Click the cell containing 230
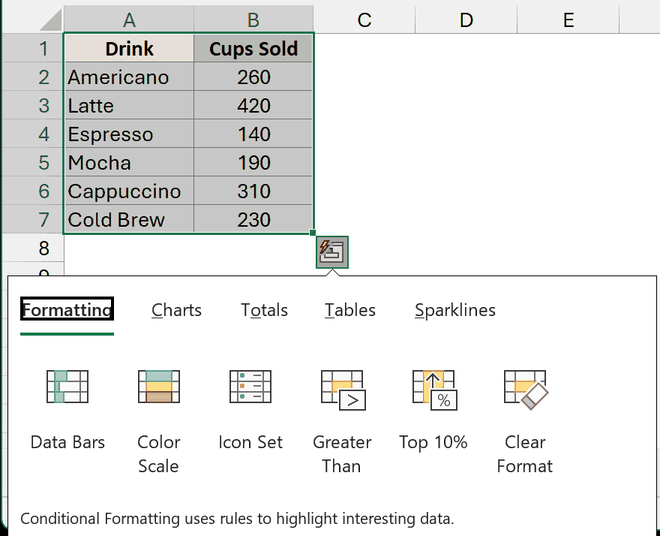Screen dimensions: 660x536 (x=253, y=219)
